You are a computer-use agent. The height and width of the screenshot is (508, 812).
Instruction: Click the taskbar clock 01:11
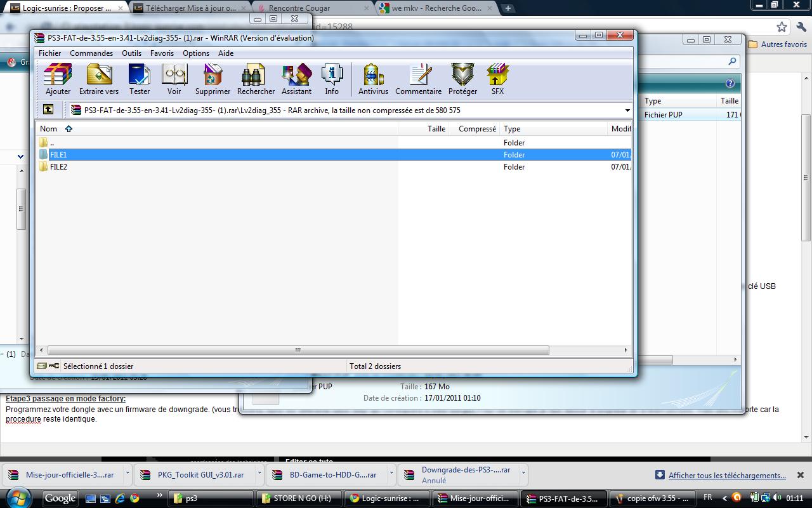point(794,498)
